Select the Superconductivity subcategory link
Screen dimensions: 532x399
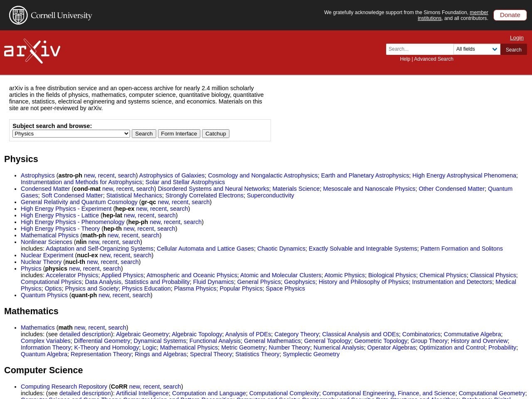(x=270, y=195)
